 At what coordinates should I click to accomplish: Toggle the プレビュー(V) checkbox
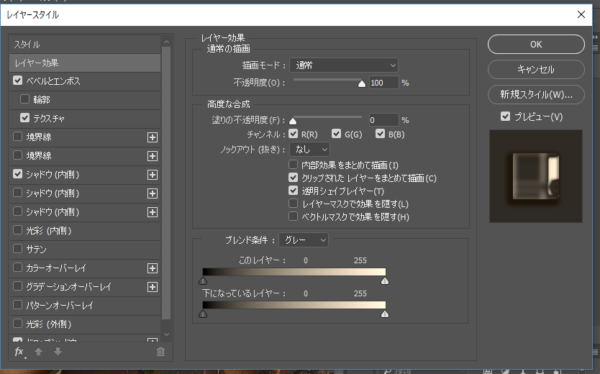[505, 116]
